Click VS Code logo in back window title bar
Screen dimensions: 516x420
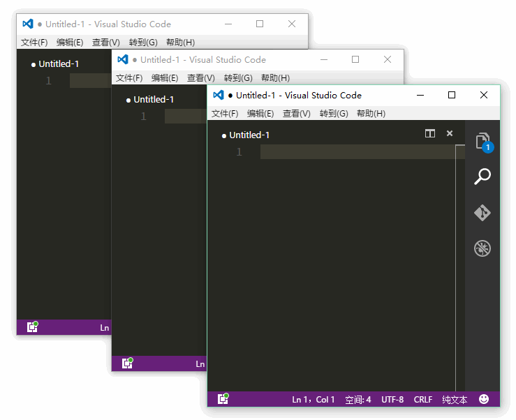[28, 24]
